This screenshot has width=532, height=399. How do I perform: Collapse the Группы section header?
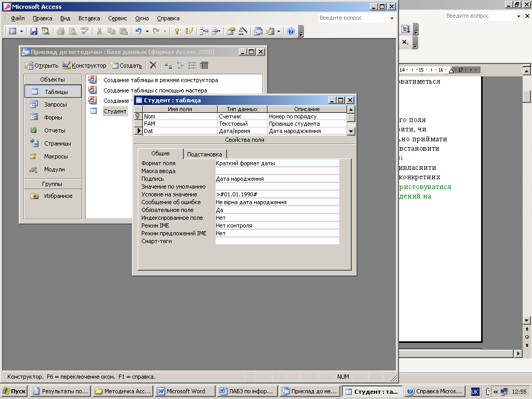click(52, 184)
